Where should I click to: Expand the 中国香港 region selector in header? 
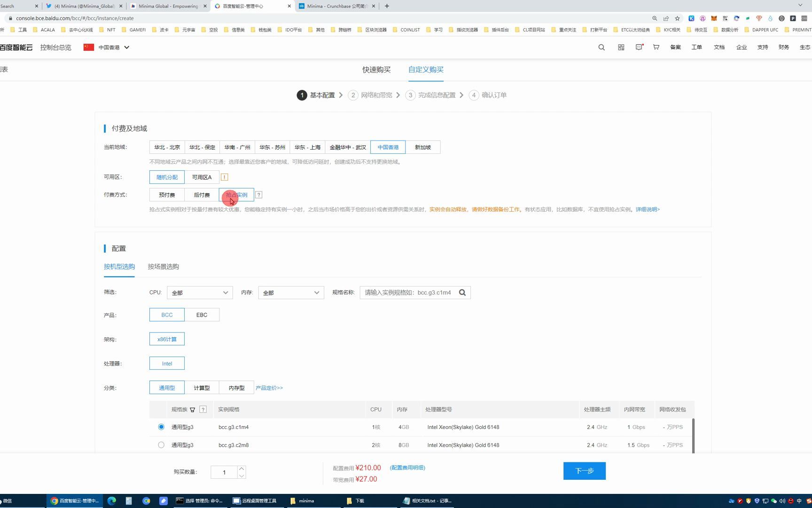(106, 48)
